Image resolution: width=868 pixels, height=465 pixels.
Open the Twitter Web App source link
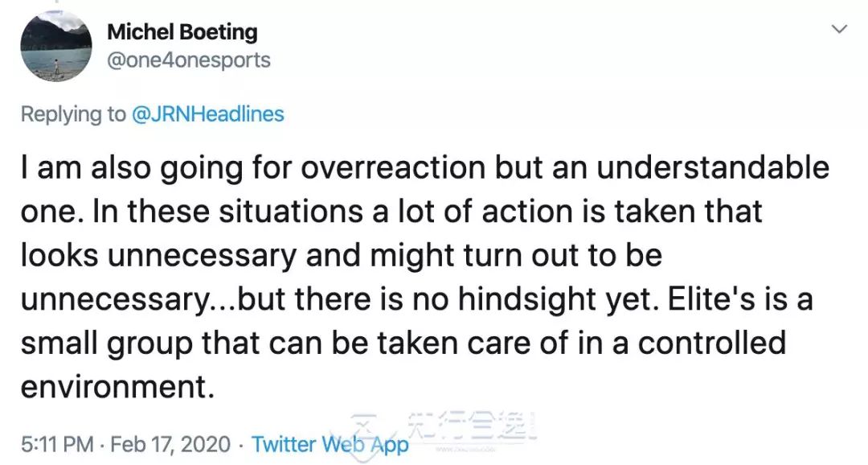[x=330, y=443]
